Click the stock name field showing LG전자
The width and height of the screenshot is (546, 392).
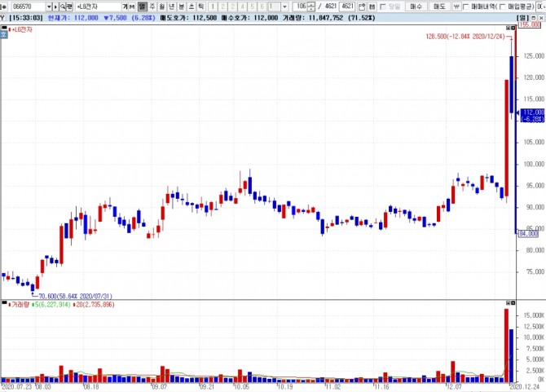98,7
